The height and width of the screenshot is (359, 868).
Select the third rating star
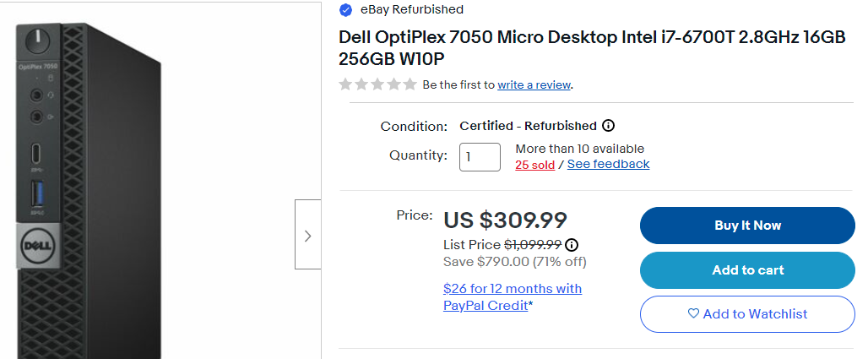pos(377,84)
